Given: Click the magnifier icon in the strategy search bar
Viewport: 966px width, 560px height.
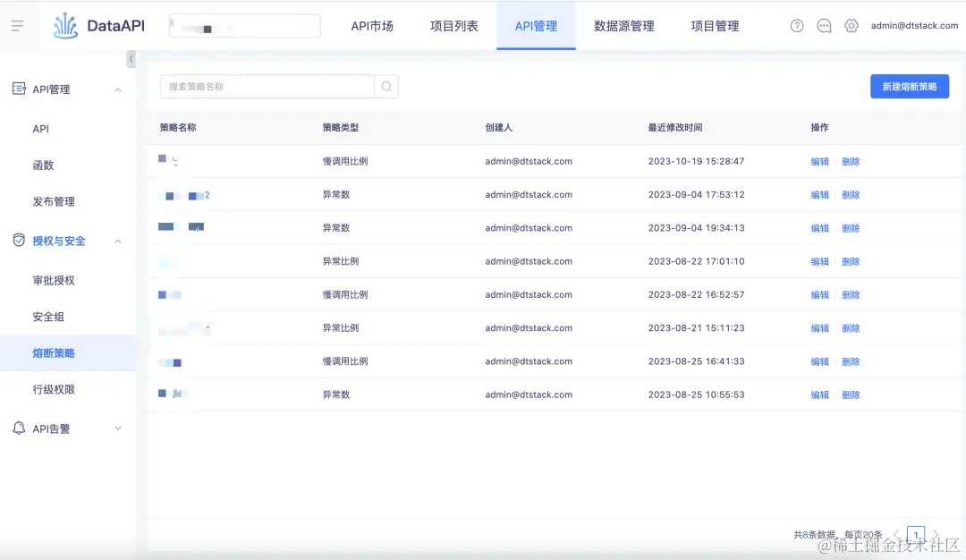Looking at the screenshot, I should point(386,87).
